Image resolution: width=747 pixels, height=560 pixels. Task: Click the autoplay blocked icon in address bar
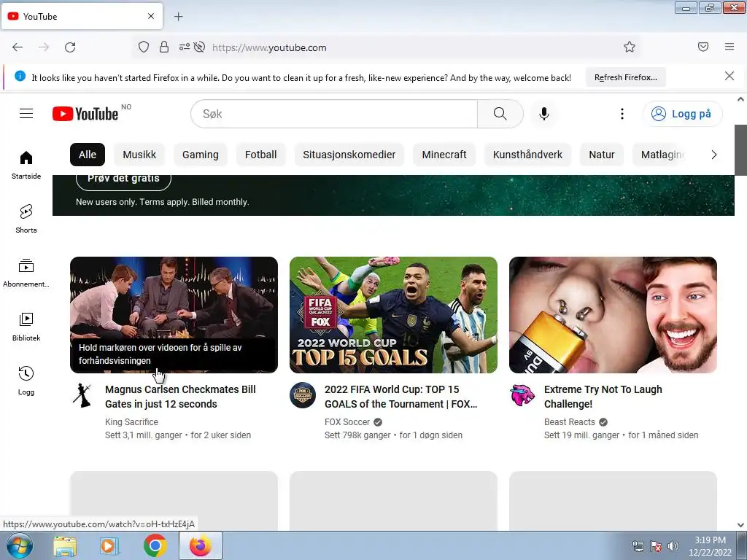click(x=200, y=47)
